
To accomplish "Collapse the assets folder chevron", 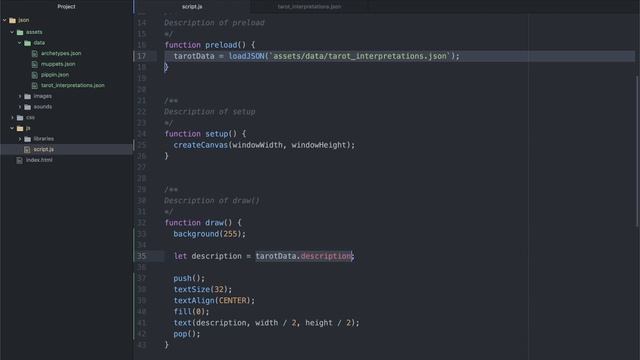I will click(12, 32).
